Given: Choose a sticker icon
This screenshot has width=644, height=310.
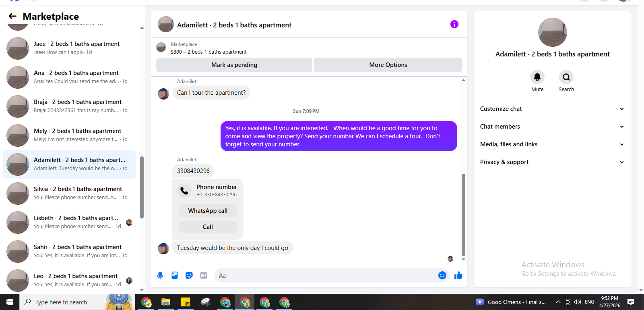Looking at the screenshot, I should [x=189, y=275].
